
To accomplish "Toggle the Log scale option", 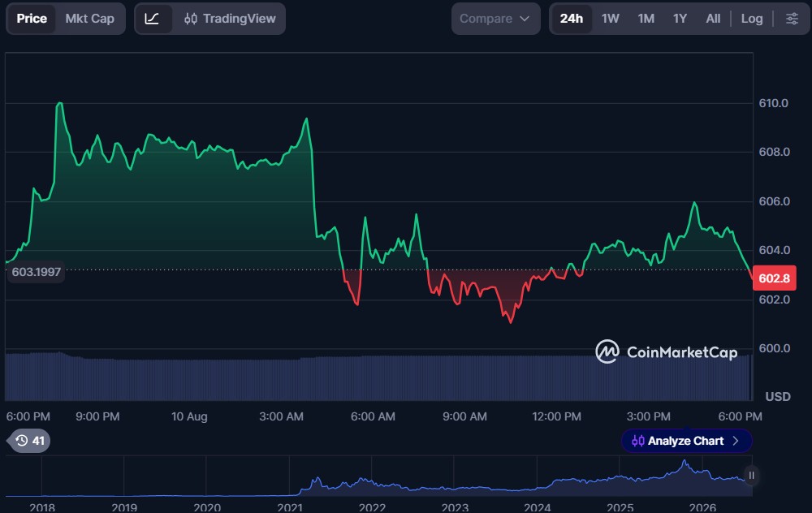I will (751, 19).
